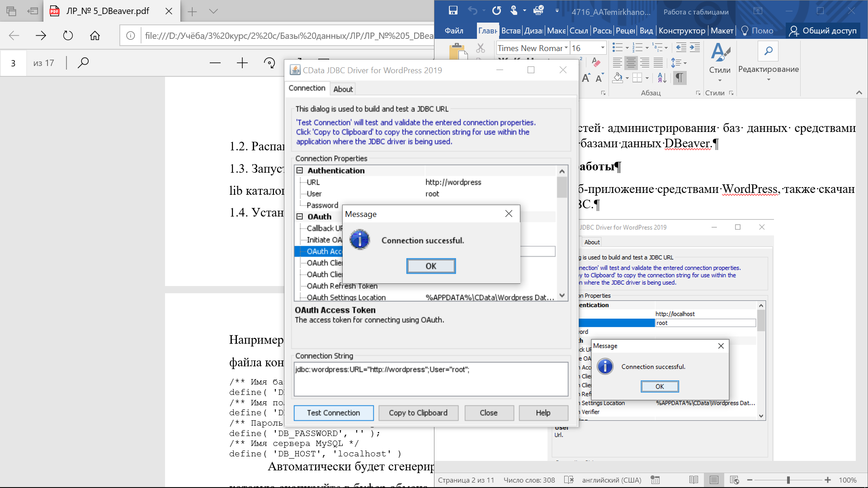This screenshot has height=488, width=868.
Task: Click the URL value http://wordpress
Action: [453, 182]
